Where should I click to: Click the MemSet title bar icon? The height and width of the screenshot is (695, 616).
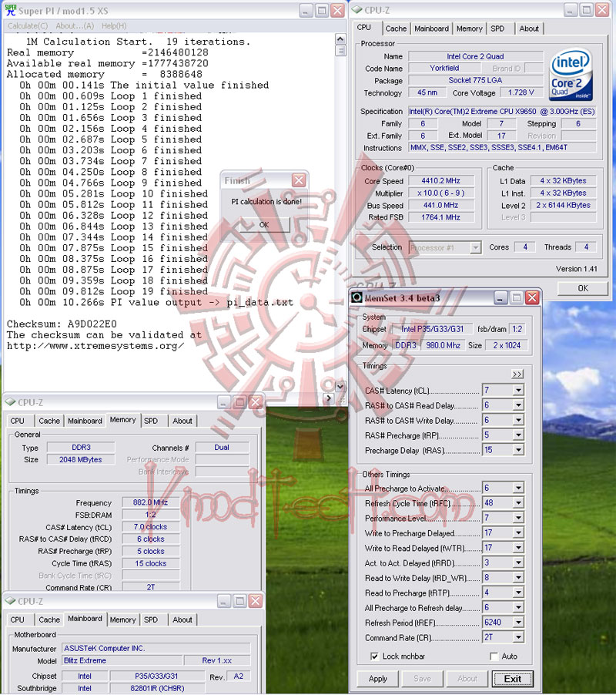[357, 297]
